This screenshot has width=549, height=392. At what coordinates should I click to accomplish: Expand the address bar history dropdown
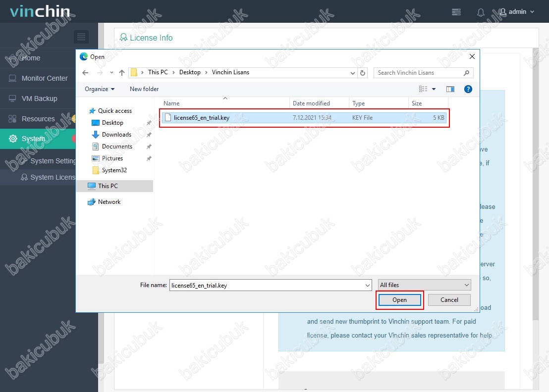(353, 73)
